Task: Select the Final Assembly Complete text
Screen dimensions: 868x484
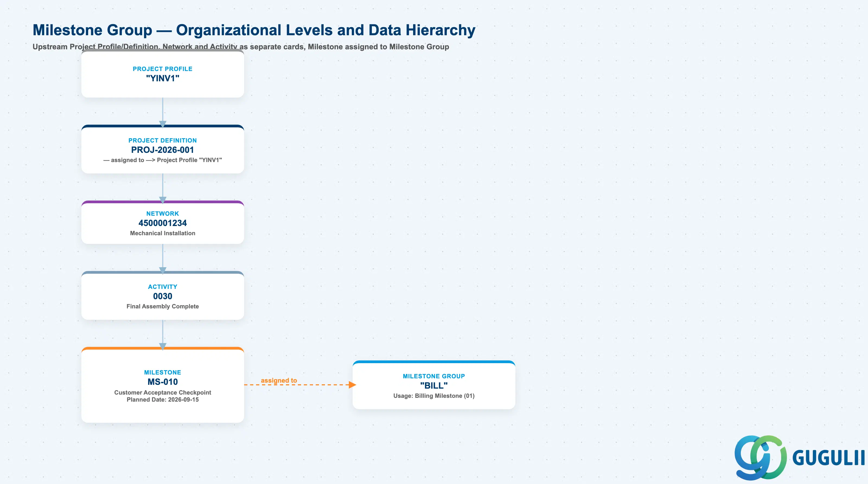Action: [x=162, y=306]
